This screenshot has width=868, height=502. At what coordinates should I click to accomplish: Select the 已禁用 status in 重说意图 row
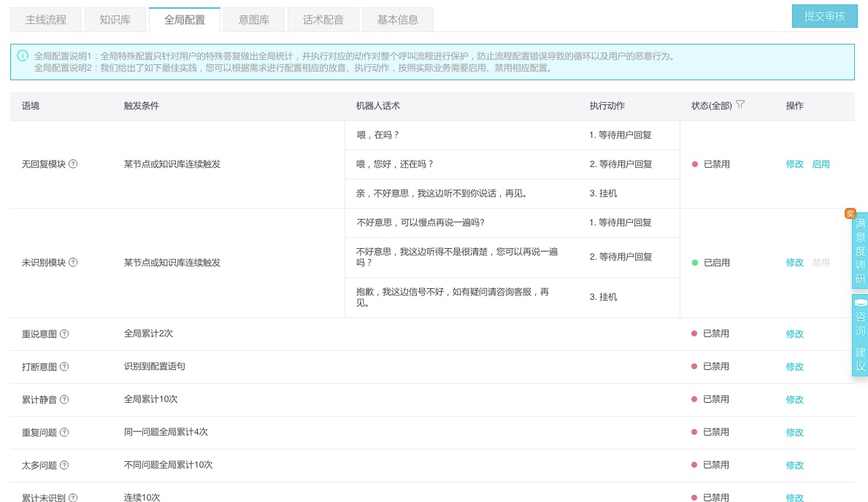click(x=710, y=333)
